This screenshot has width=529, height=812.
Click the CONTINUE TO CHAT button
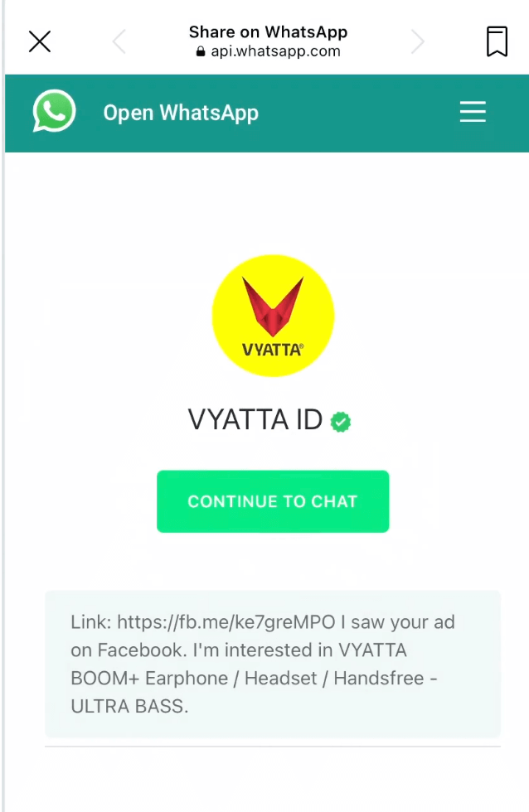273,501
